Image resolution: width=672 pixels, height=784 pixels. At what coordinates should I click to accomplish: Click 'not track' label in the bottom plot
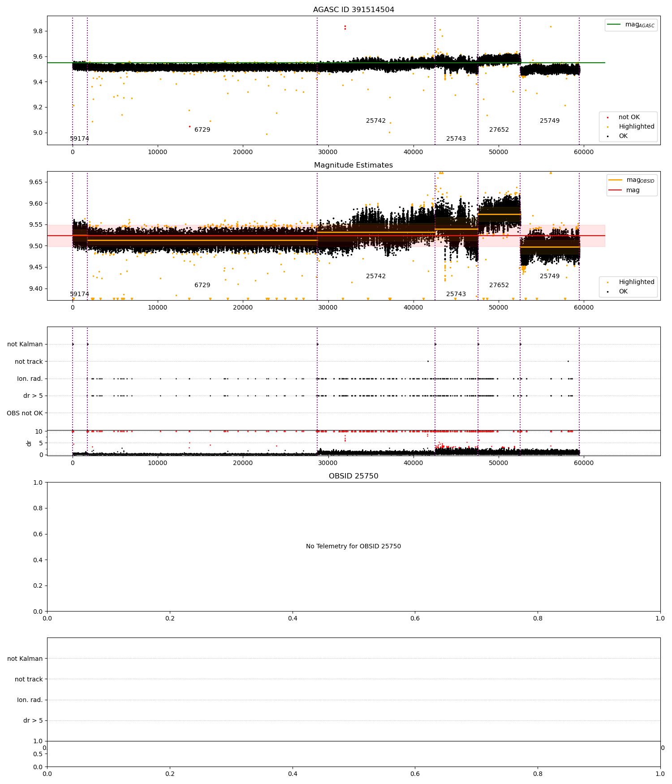click(29, 679)
